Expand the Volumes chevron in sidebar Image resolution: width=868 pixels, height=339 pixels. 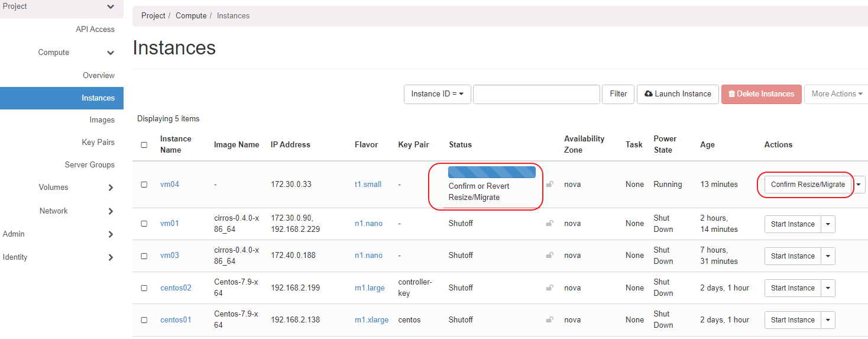click(x=111, y=188)
